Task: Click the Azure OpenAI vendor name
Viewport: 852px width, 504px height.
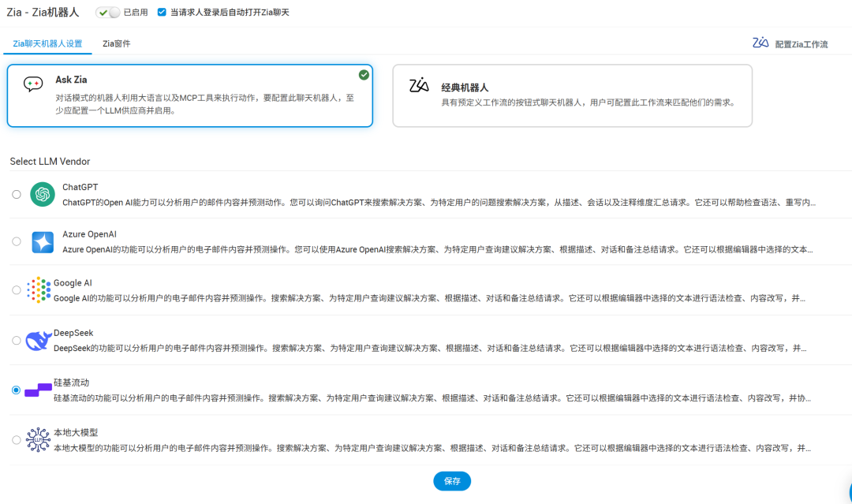Action: point(90,234)
